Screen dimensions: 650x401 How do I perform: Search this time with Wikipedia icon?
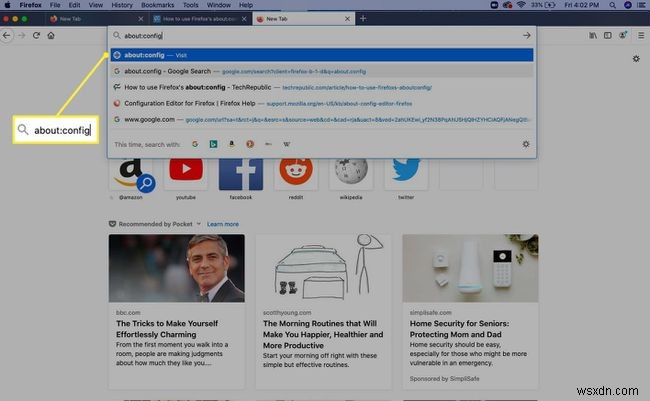coord(286,144)
